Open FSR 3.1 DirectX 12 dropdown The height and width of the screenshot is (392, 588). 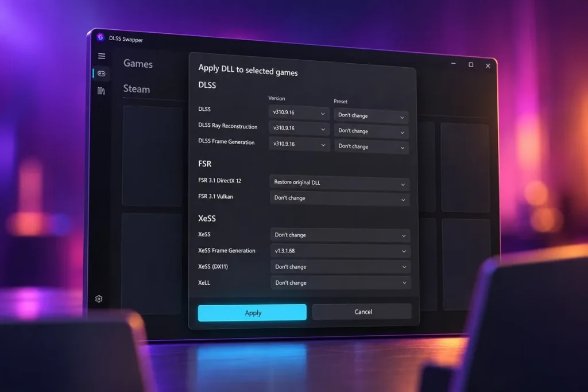(x=339, y=183)
